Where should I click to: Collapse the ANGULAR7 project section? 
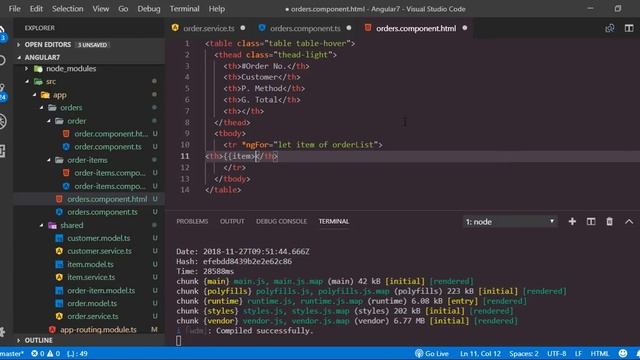(42, 57)
